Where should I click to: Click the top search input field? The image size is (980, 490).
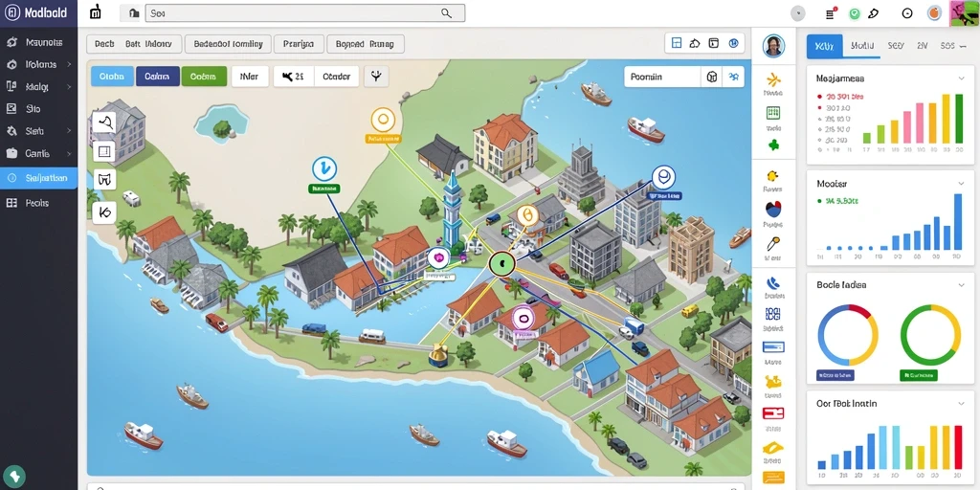tap(305, 13)
